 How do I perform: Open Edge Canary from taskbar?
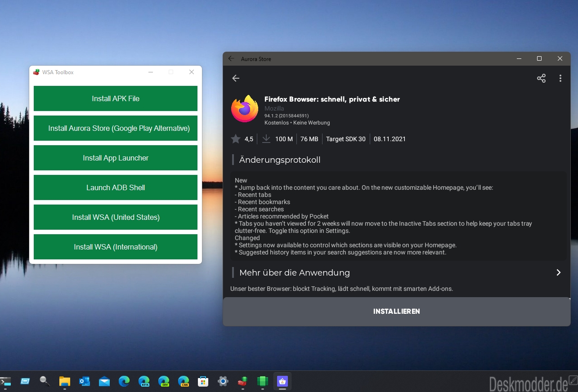(184, 382)
